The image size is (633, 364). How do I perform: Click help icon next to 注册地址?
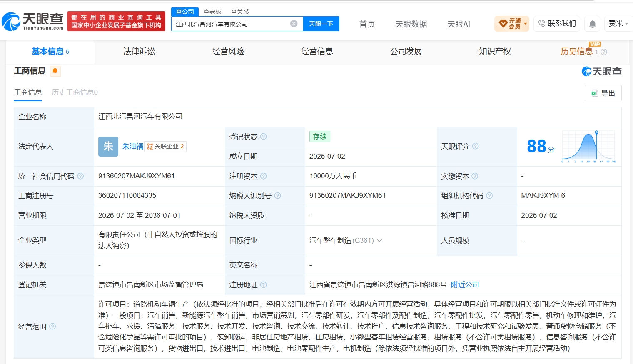click(x=264, y=285)
